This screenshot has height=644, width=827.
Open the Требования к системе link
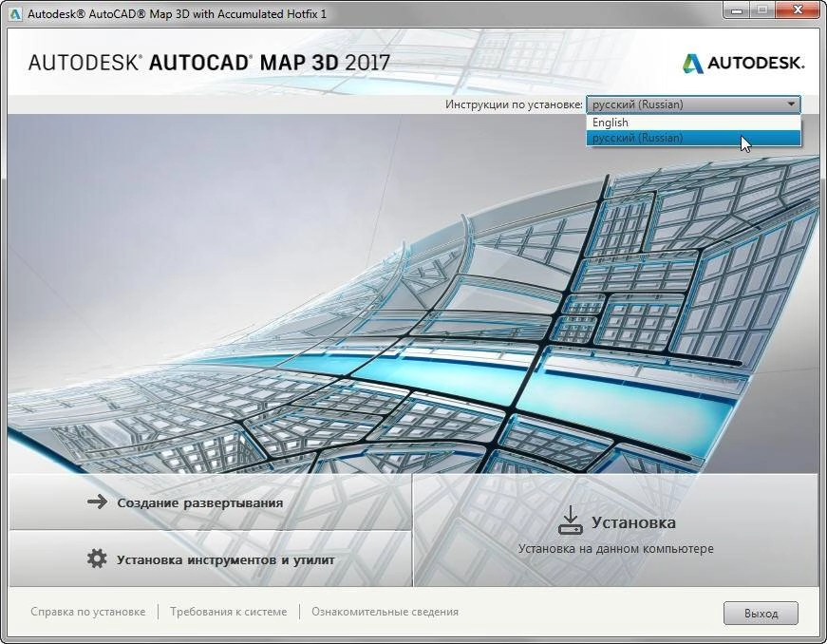[x=229, y=612]
